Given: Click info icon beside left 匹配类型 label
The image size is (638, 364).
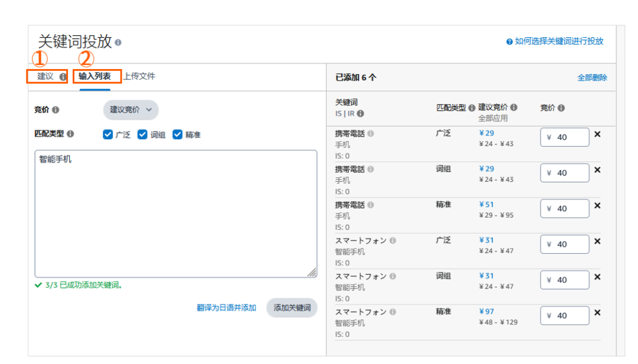Looking at the screenshot, I should pyautogui.click(x=70, y=134).
